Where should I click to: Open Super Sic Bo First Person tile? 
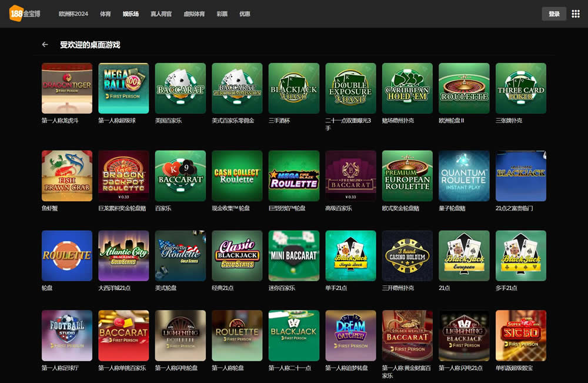(521, 336)
